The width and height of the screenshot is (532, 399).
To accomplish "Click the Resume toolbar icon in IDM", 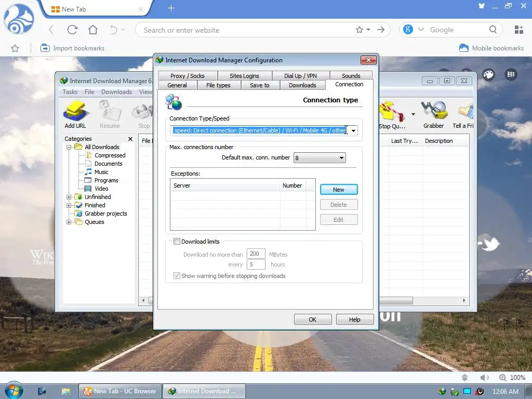I will pyautogui.click(x=110, y=111).
